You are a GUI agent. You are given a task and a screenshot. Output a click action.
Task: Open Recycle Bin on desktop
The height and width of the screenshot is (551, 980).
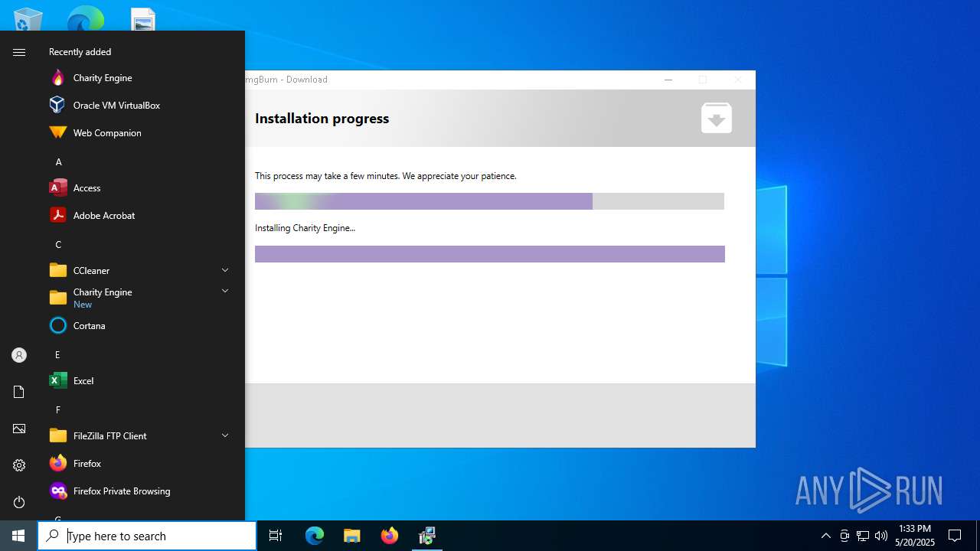(x=28, y=19)
